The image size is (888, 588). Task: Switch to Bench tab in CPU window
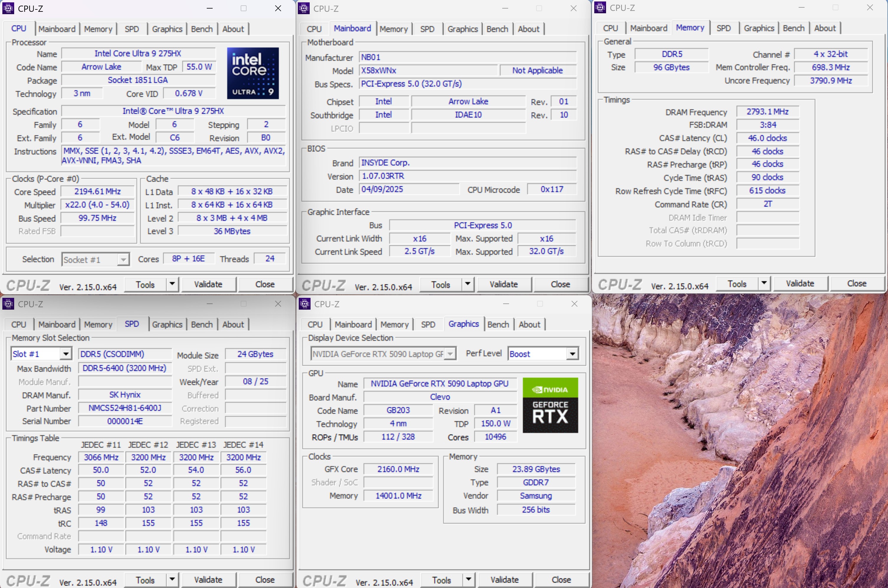coord(202,29)
